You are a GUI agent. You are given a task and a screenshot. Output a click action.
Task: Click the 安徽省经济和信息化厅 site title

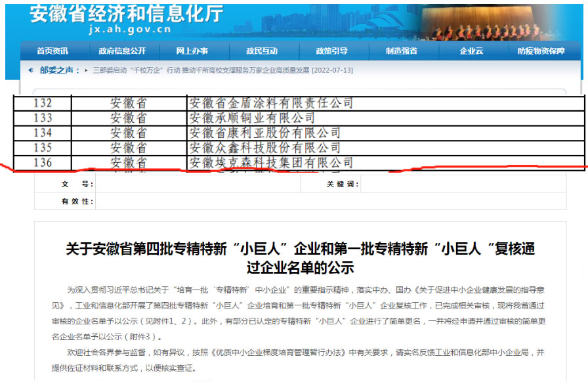[x=126, y=13]
